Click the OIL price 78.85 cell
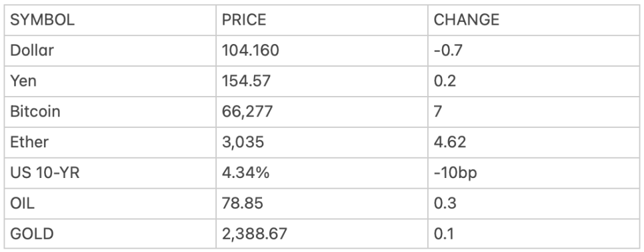644x252 pixels. (x=322, y=203)
